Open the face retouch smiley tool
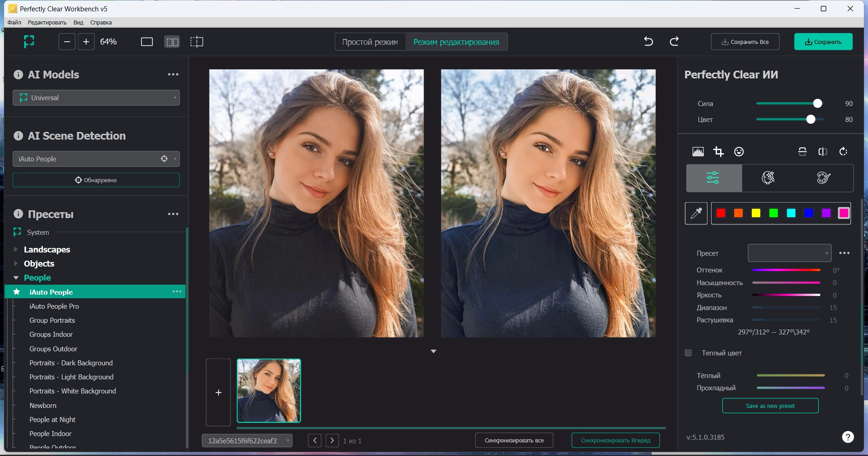This screenshot has height=456, width=868. 739,151
